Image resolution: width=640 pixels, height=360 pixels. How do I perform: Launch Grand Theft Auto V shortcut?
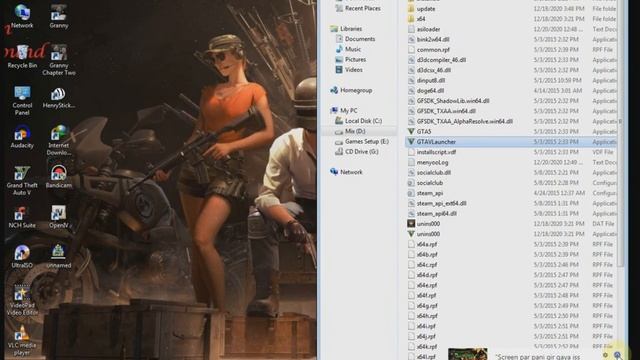pyautogui.click(x=22, y=180)
